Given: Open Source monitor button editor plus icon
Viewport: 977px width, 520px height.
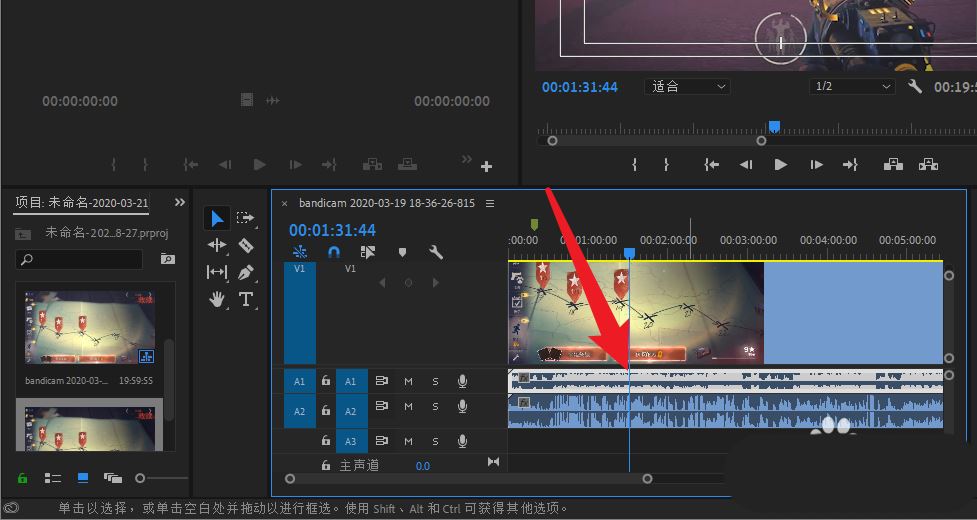Looking at the screenshot, I should [x=487, y=166].
